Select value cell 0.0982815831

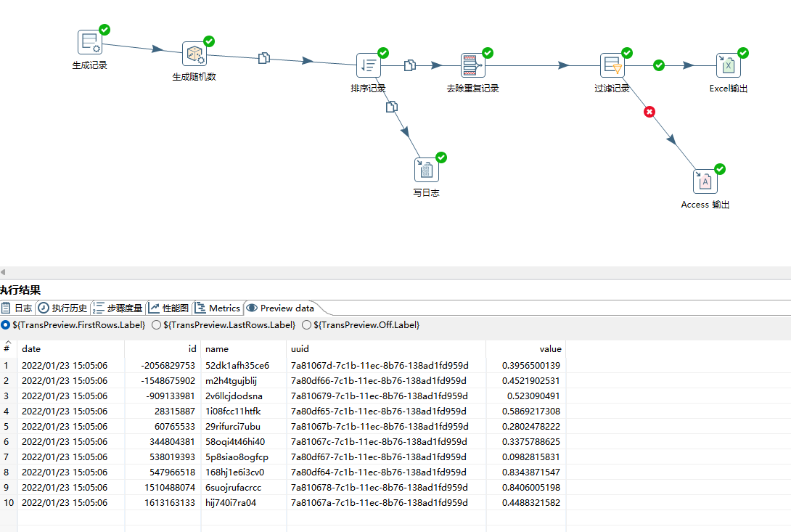click(x=526, y=457)
